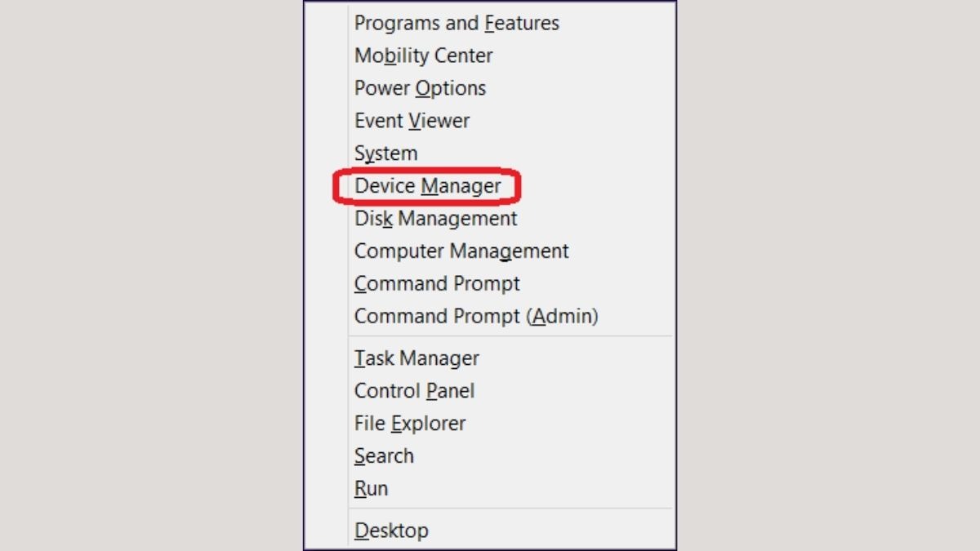
Task: Open Task Manager
Action: [416, 358]
